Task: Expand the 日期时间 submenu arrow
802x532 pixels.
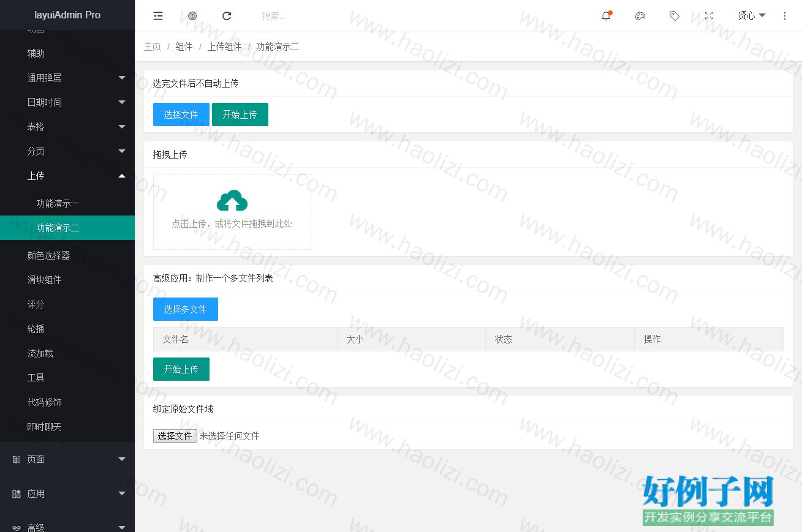Action: coord(122,102)
